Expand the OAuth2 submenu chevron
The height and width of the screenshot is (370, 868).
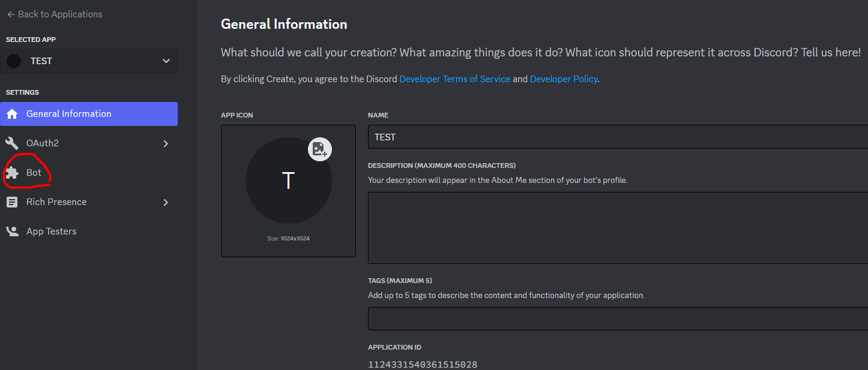pos(166,143)
